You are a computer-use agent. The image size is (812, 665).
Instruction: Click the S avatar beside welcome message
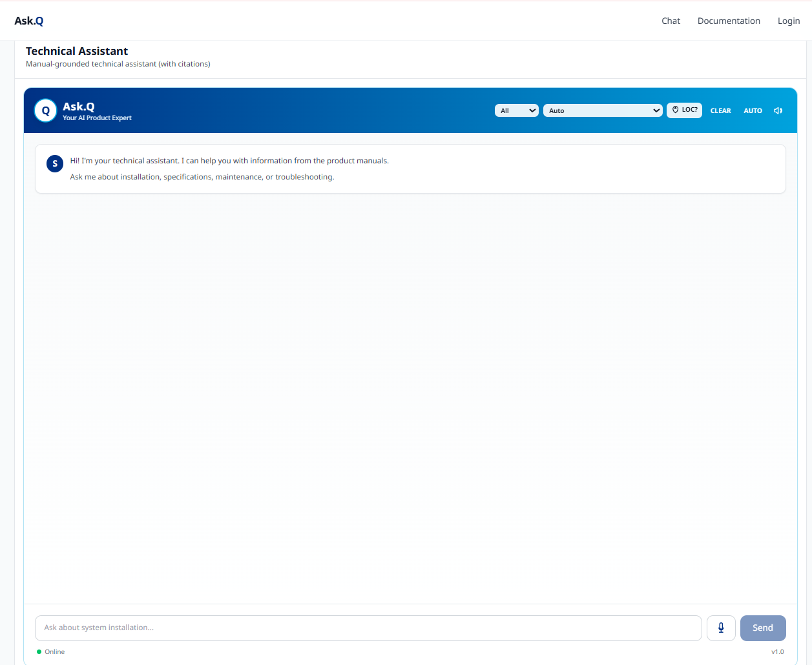tap(55, 163)
